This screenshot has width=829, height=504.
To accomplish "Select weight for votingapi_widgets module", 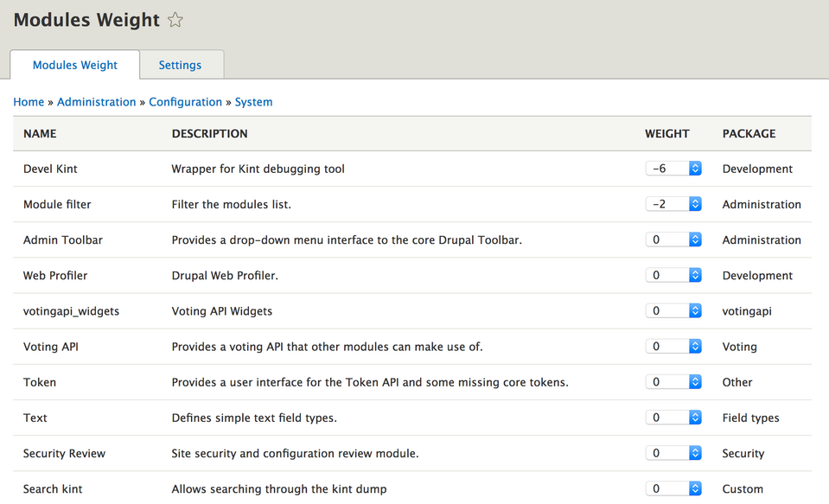I will (x=673, y=310).
